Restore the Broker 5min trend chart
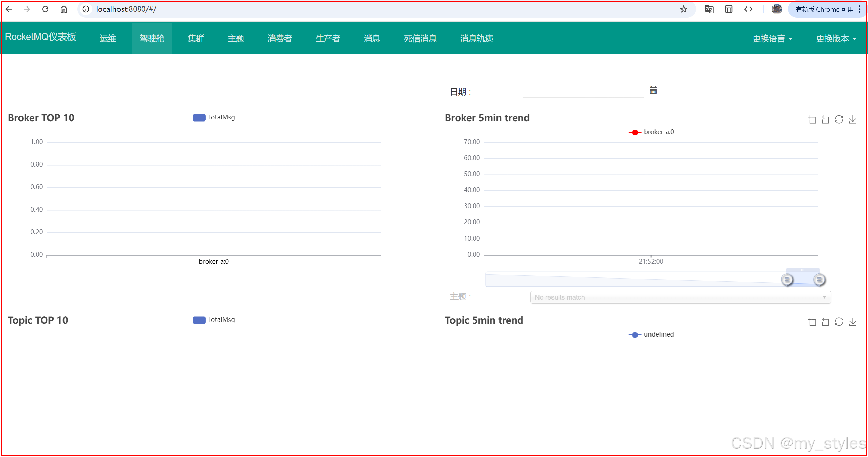The image size is (868, 457). (839, 119)
